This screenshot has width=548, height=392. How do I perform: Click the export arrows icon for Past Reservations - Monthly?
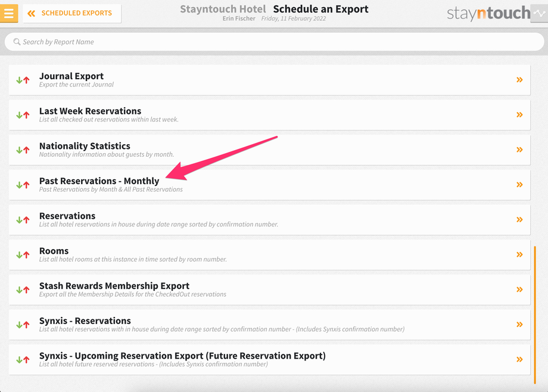pos(23,185)
